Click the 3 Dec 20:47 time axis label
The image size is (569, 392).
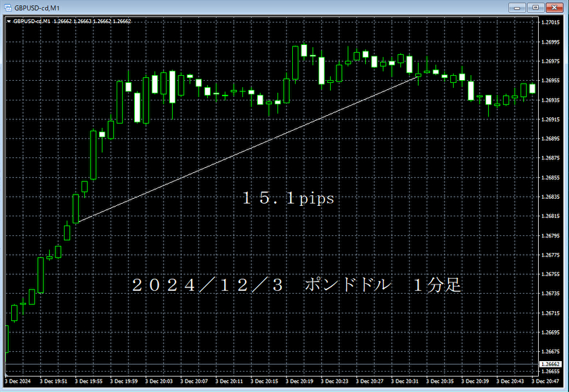(x=545, y=381)
